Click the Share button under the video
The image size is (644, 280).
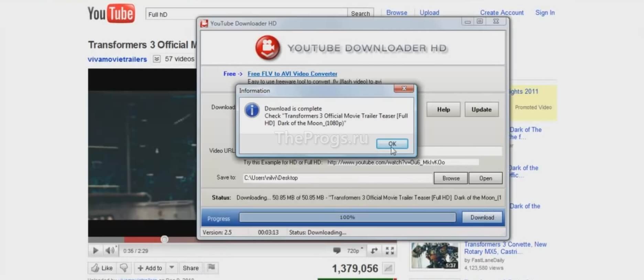coord(190,268)
